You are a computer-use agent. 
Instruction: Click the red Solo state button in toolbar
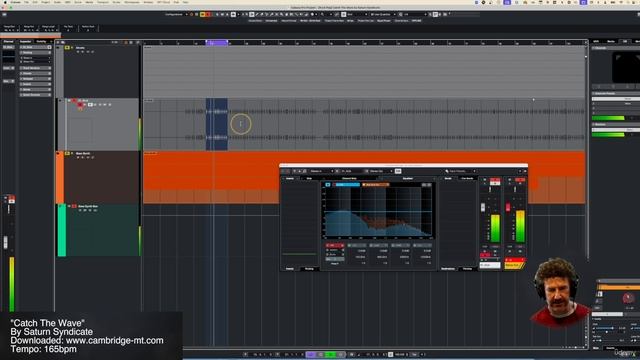[x=208, y=14]
